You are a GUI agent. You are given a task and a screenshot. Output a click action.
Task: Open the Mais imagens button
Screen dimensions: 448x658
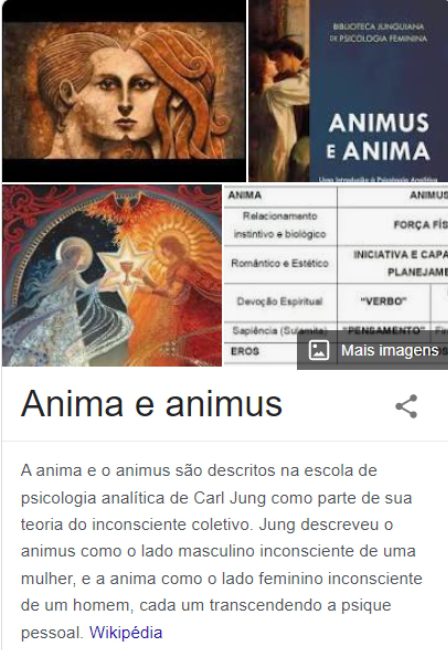372,350
